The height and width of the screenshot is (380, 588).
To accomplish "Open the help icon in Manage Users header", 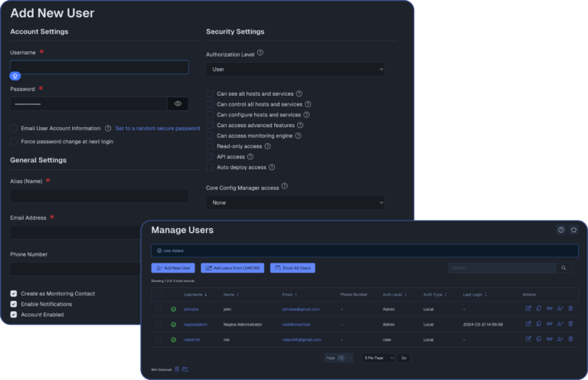I will tap(561, 230).
